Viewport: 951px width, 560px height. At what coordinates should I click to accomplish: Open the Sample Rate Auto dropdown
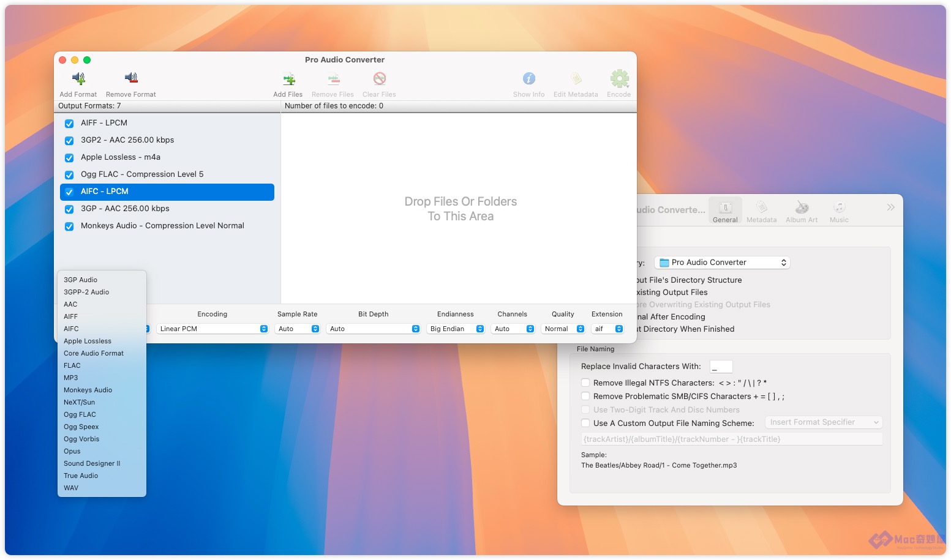pyautogui.click(x=298, y=329)
